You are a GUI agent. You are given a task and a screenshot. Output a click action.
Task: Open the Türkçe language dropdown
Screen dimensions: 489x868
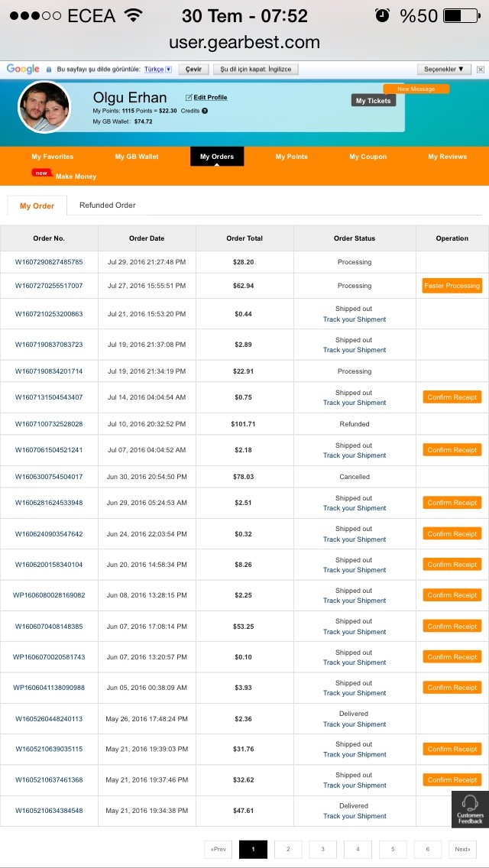click(158, 70)
